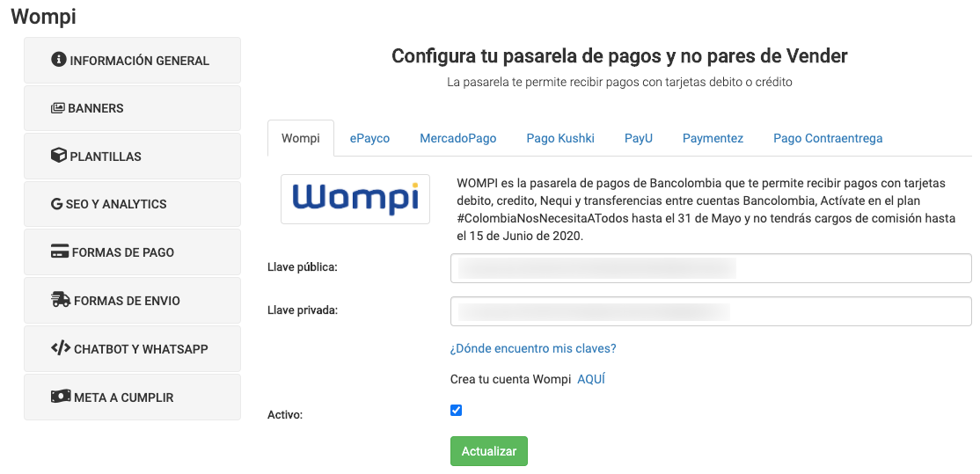Focus the Llave pública input field

[711, 268]
